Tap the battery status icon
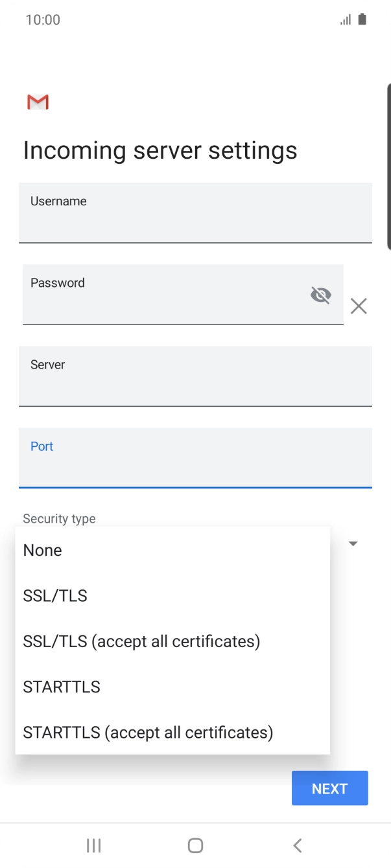Image resolution: width=391 pixels, height=868 pixels. coord(362,19)
